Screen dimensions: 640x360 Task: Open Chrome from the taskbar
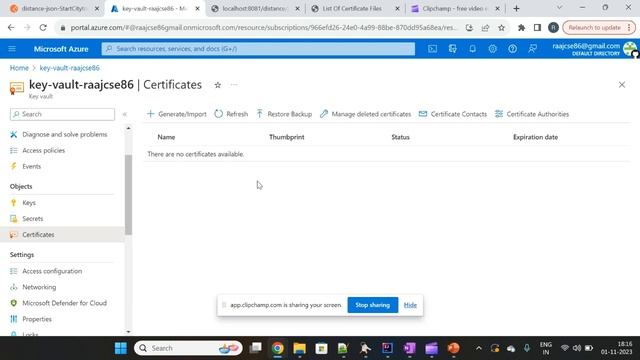pos(278,348)
